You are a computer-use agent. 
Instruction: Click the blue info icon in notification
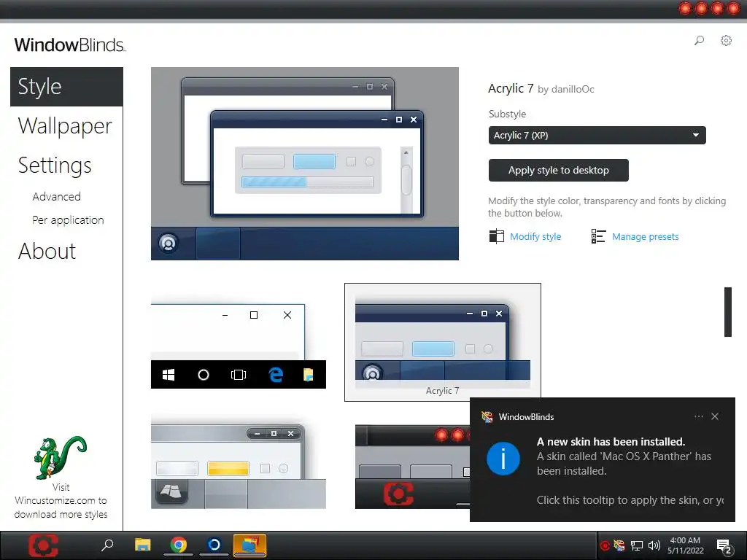pyautogui.click(x=503, y=459)
